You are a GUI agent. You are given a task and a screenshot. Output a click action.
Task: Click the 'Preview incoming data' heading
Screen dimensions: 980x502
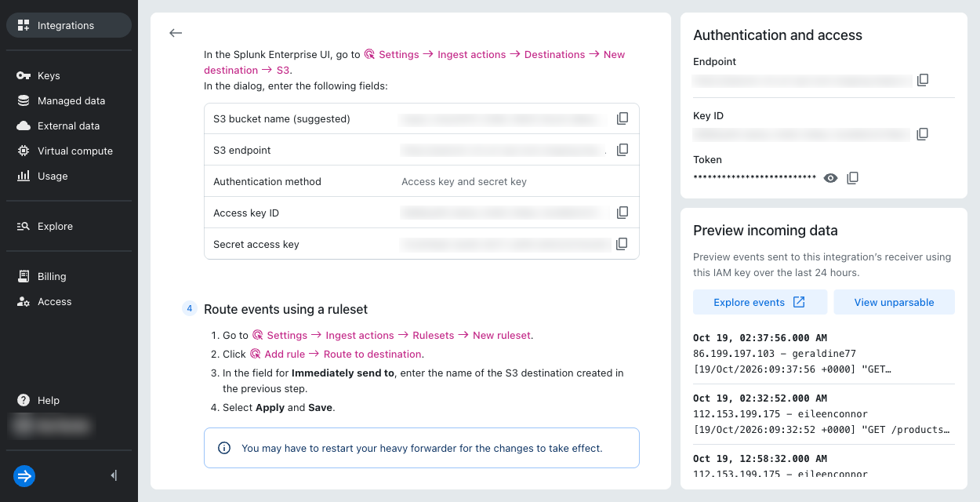tap(765, 231)
